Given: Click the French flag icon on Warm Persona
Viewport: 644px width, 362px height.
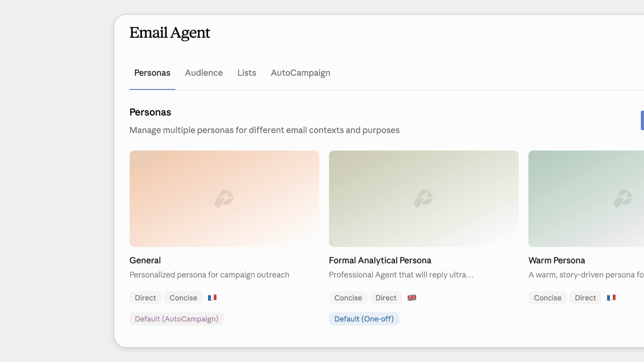Looking at the screenshot, I should [611, 297].
